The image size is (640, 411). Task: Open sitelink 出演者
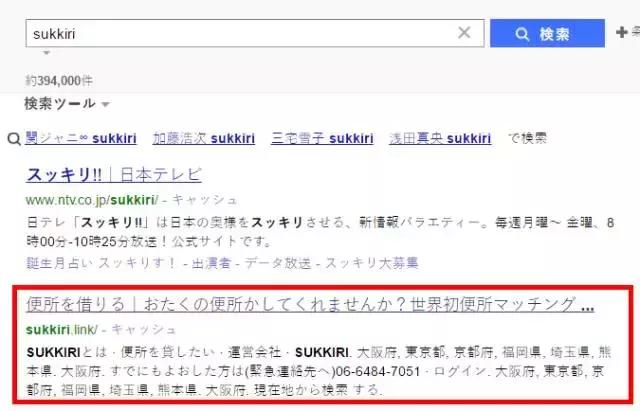tap(211, 263)
